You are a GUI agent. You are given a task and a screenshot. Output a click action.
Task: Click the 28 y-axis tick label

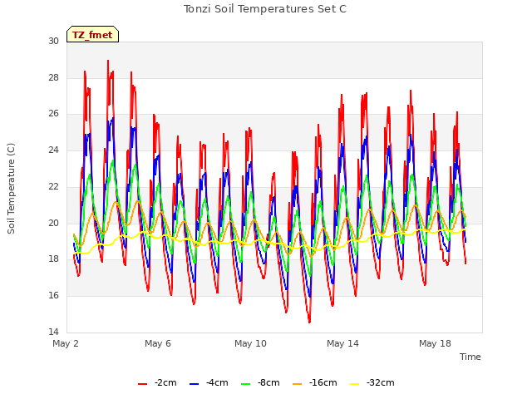click(x=53, y=77)
